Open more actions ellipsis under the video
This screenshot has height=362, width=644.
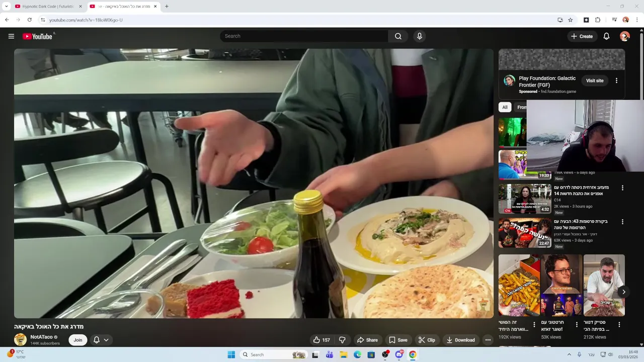(488, 340)
